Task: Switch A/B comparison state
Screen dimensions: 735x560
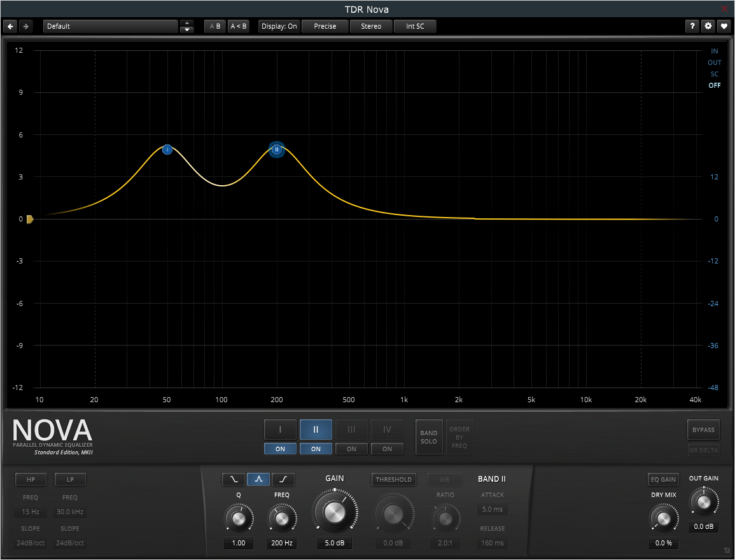Action: click(214, 26)
